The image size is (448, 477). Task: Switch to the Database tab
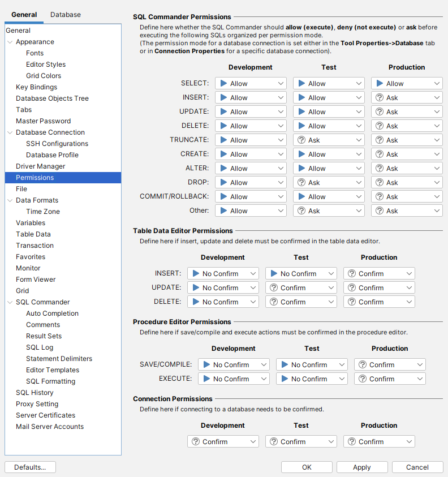[66, 15]
